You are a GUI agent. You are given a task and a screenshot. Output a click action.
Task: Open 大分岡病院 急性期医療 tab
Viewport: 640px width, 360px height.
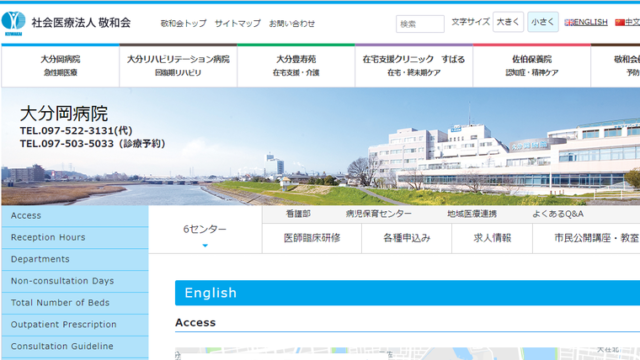60,65
